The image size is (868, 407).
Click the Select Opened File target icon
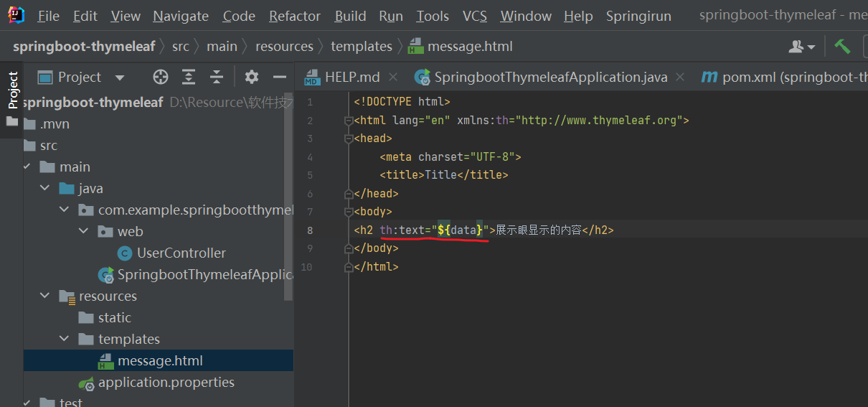161,77
